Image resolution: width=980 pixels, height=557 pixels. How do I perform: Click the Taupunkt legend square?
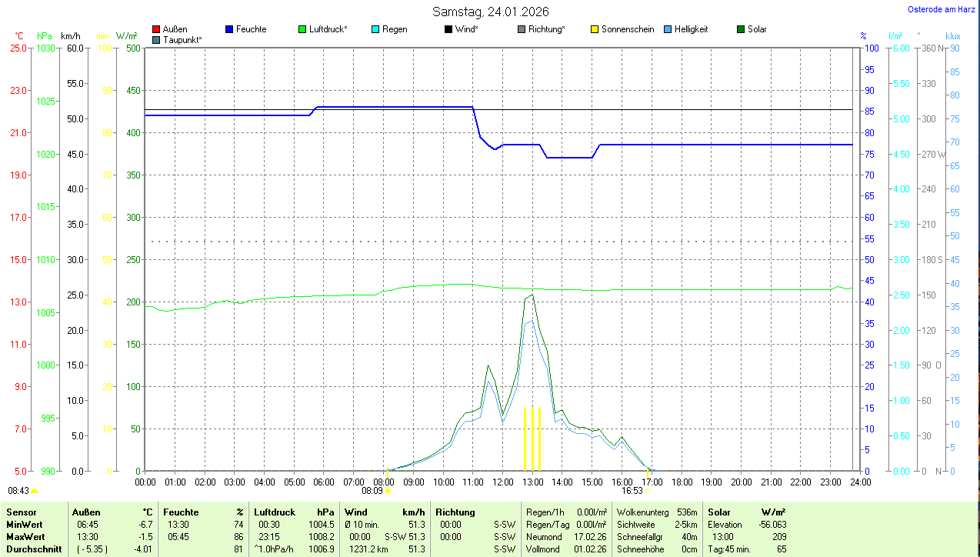156,40
